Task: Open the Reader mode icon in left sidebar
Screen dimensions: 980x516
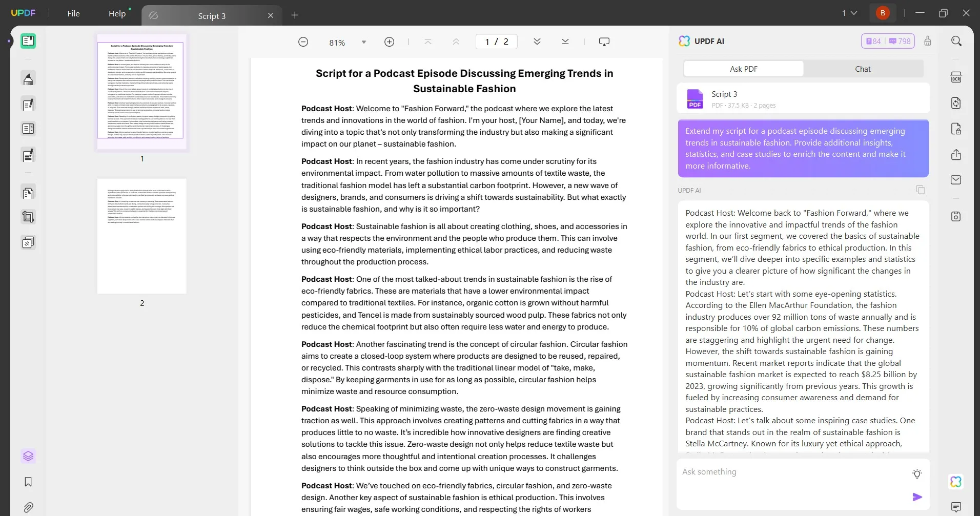Action: coord(28,41)
